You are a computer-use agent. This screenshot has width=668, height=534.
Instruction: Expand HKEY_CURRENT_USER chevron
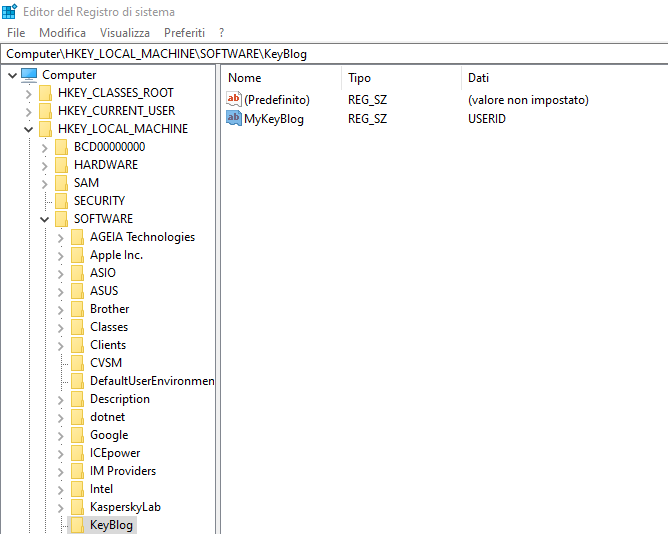click(29, 112)
